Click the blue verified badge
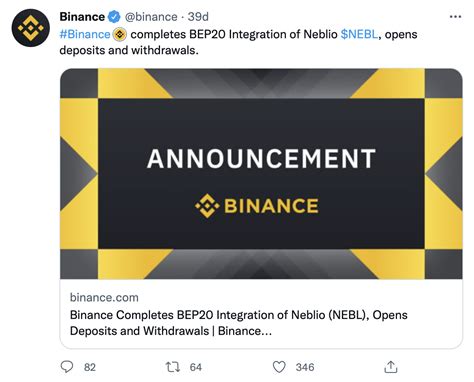474x382 pixels. (x=114, y=17)
